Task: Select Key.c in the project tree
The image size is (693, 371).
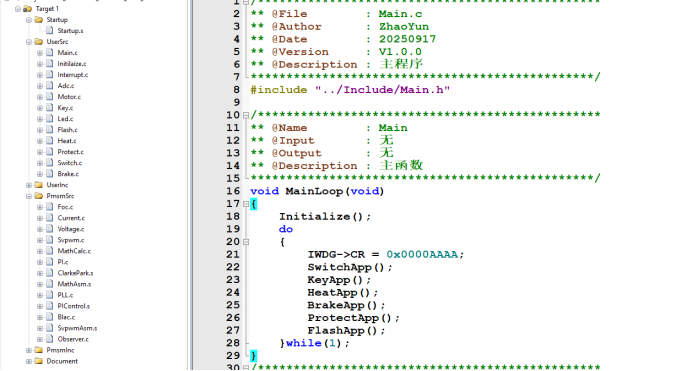Action: [x=65, y=108]
